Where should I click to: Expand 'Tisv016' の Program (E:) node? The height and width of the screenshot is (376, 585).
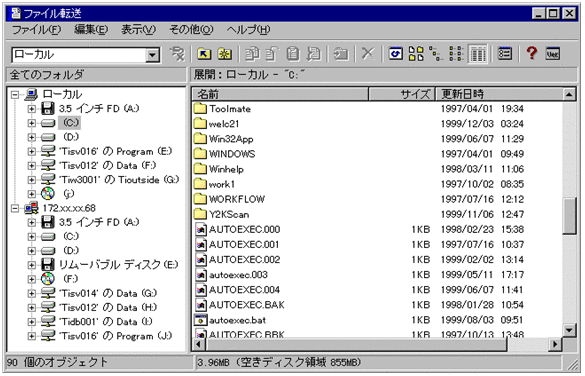[x=31, y=151]
